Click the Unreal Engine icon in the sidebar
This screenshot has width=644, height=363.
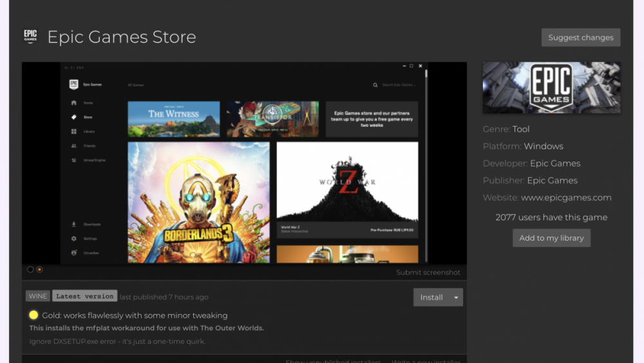coord(74,160)
